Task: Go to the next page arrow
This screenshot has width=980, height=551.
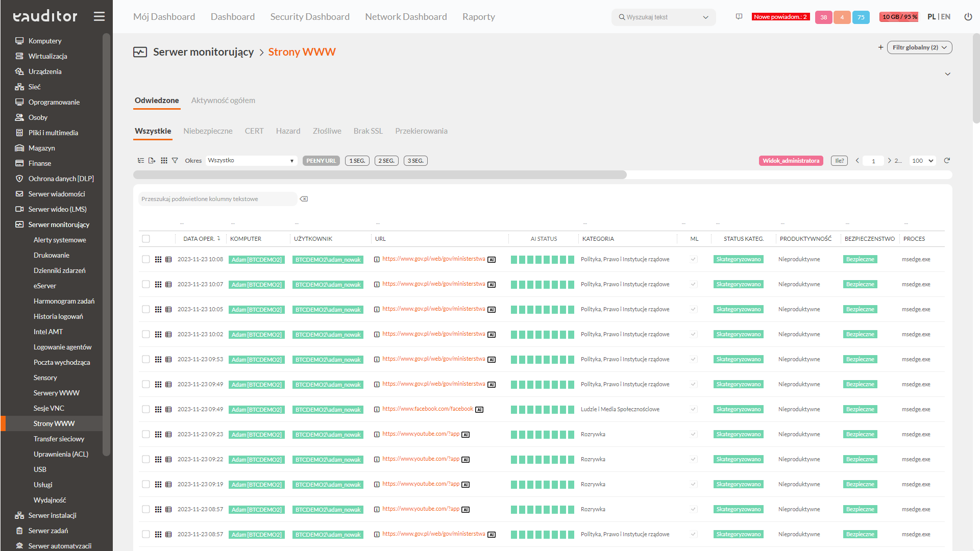Action: point(889,161)
